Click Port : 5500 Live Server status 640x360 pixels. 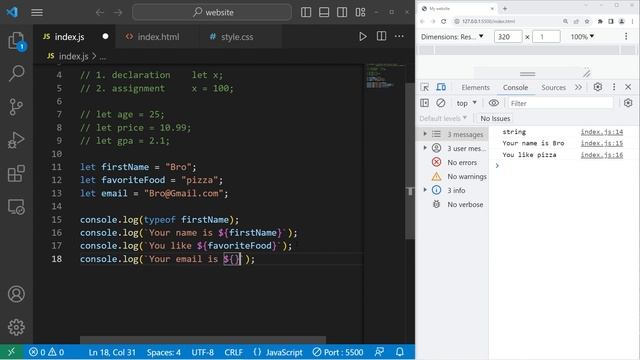coord(338,352)
